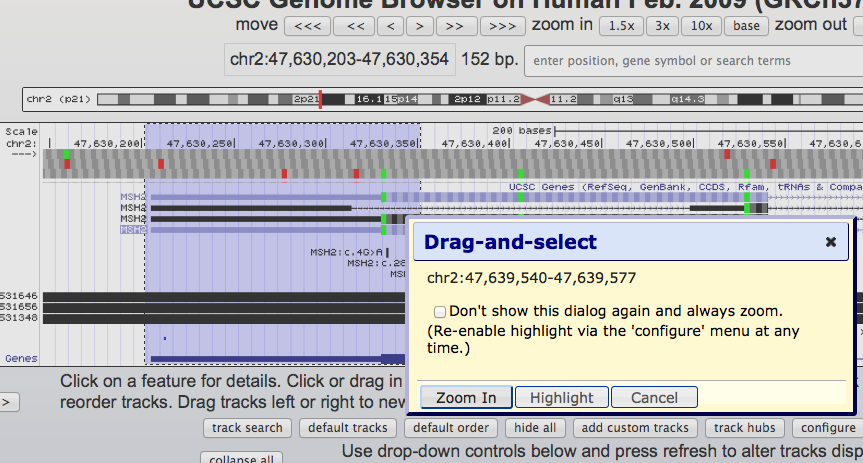Zoom in to base level
863x463 pixels.
tap(746, 26)
